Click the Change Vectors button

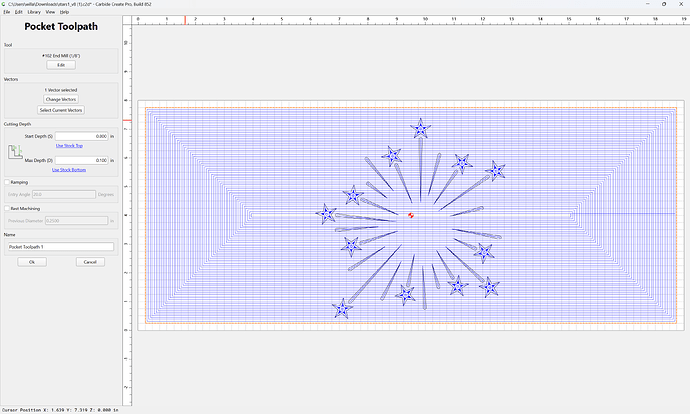[61, 99]
